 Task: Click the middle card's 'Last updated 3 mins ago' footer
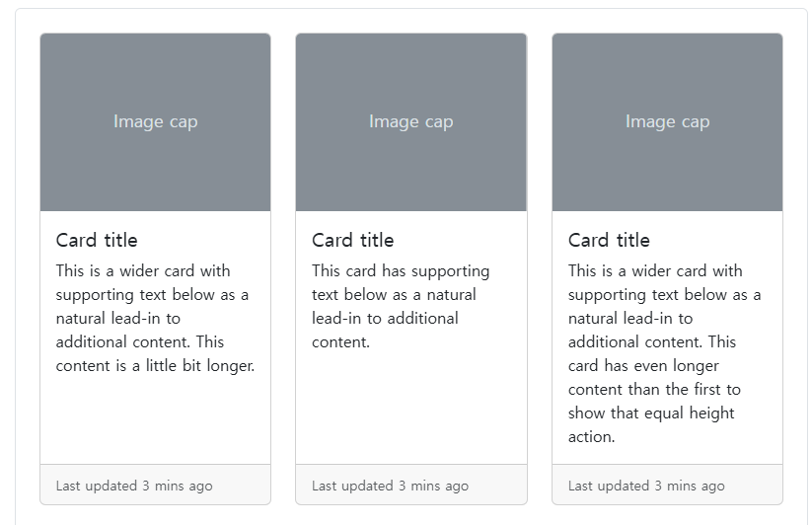click(411, 486)
